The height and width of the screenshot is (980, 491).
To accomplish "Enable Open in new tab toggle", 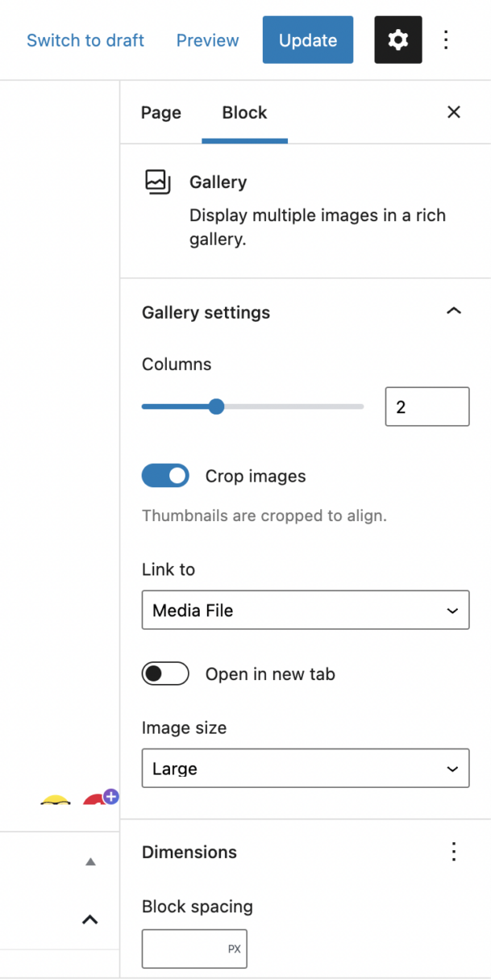I will (165, 673).
